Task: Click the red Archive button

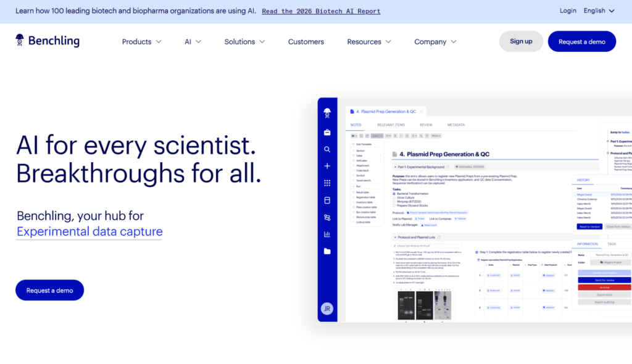Action: (x=604, y=287)
